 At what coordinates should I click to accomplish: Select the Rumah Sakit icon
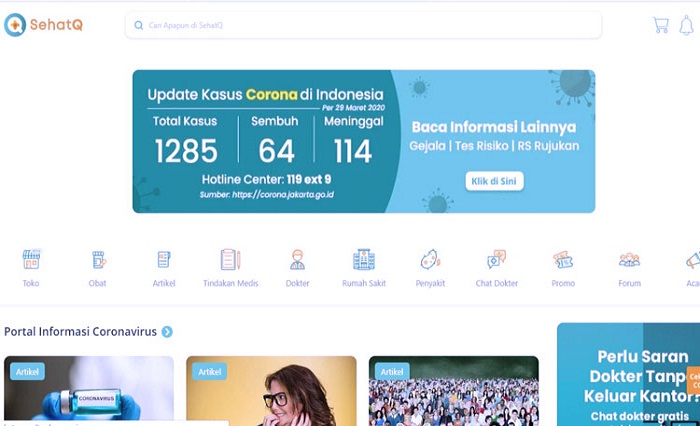click(363, 261)
